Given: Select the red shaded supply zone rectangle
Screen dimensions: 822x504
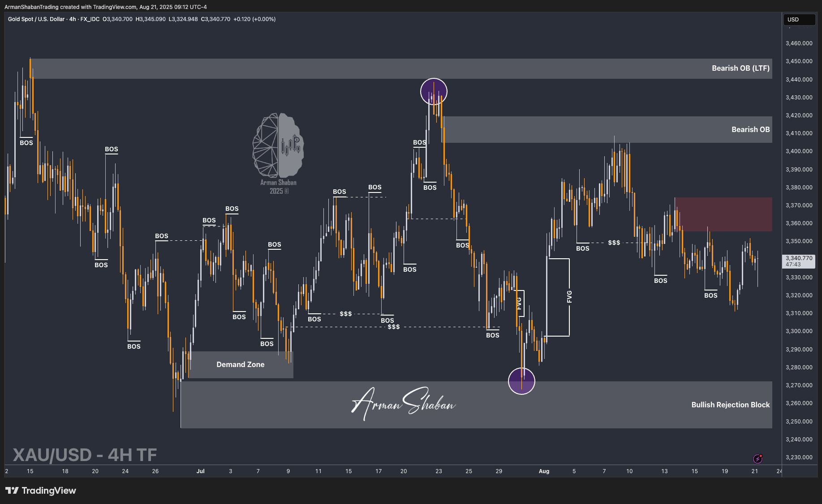Looking at the screenshot, I should [723, 214].
